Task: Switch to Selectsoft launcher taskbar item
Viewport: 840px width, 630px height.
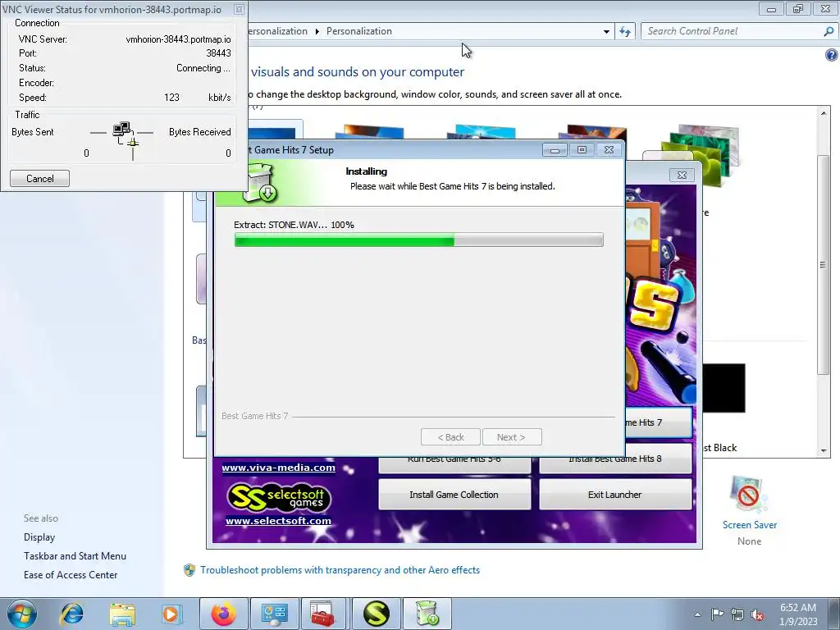Action: [376, 614]
